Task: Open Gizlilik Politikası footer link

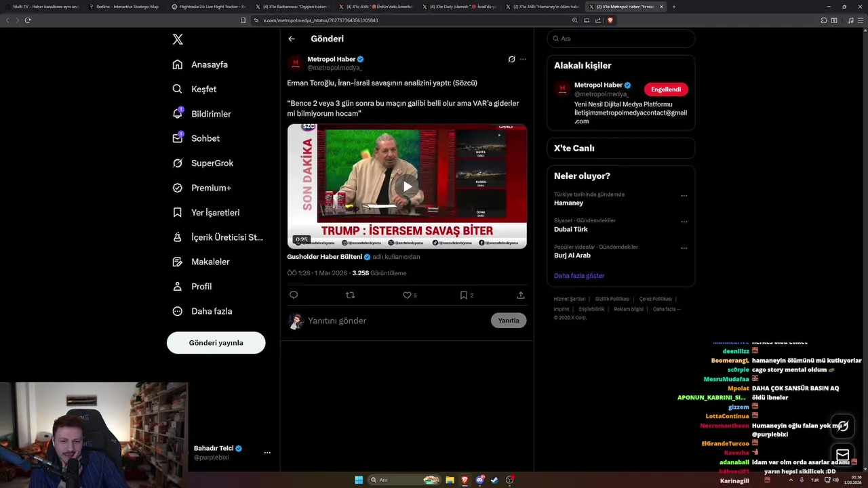Action: [x=612, y=299]
